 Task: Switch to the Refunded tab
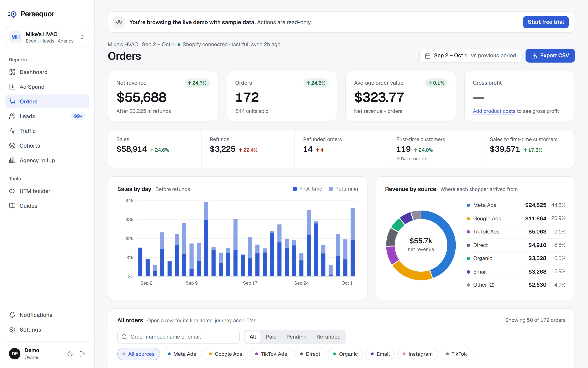pos(328,337)
